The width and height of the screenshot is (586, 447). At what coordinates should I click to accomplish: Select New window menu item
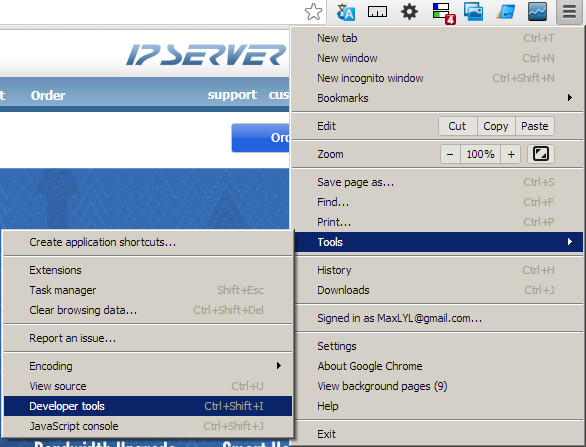pyautogui.click(x=437, y=58)
